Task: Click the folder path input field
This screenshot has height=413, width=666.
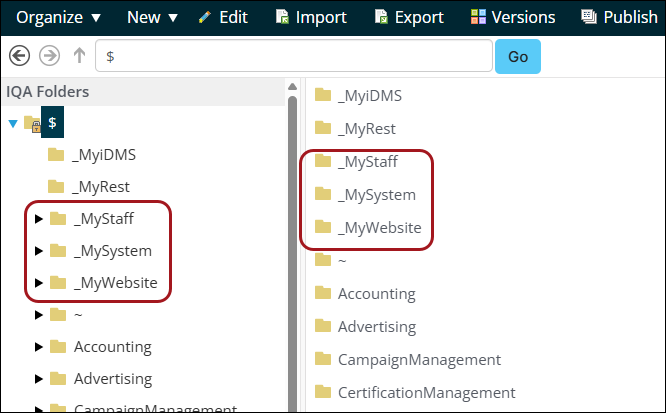Action: click(x=293, y=57)
